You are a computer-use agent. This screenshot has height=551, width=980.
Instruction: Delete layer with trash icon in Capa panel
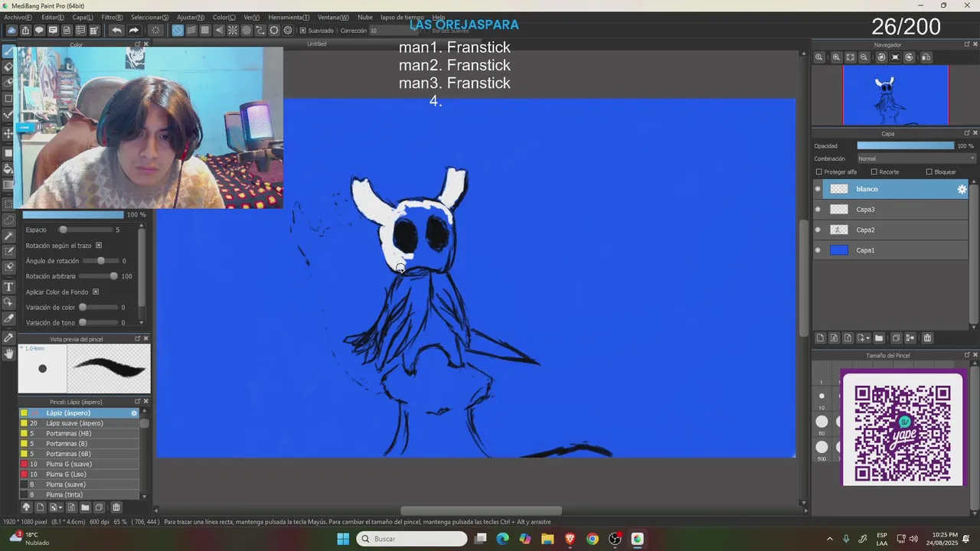[927, 338]
